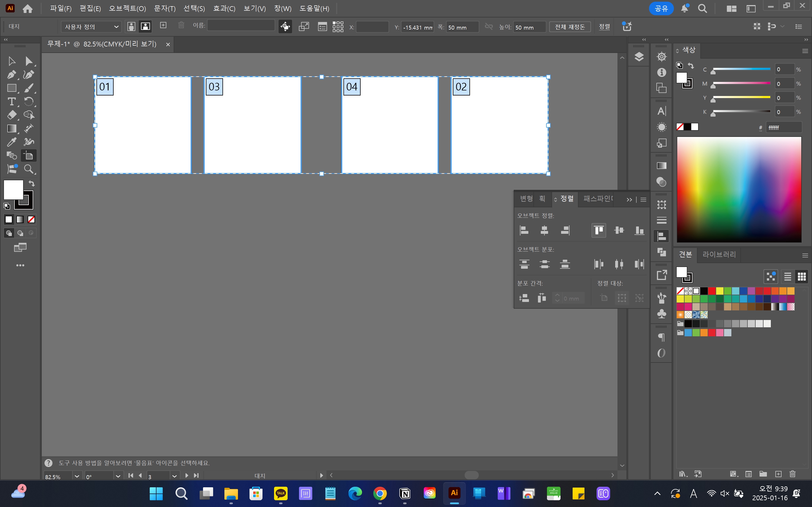This screenshot has width=812, height=507.
Task: Click vertical align top icon
Action: click(599, 230)
